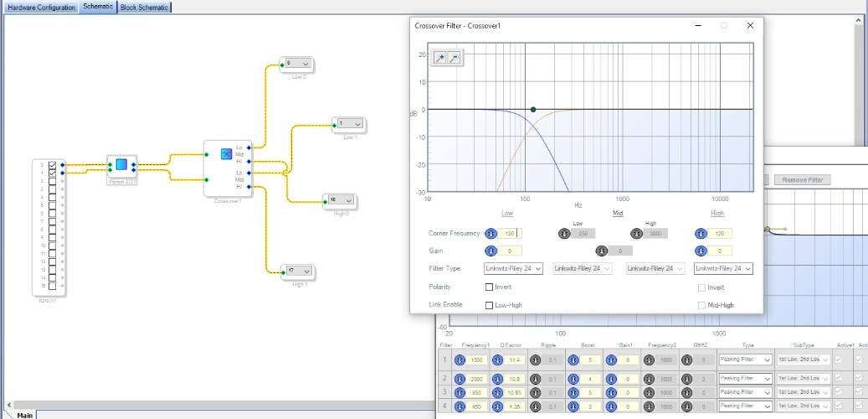Click the Low corner frequency input field

click(509, 233)
